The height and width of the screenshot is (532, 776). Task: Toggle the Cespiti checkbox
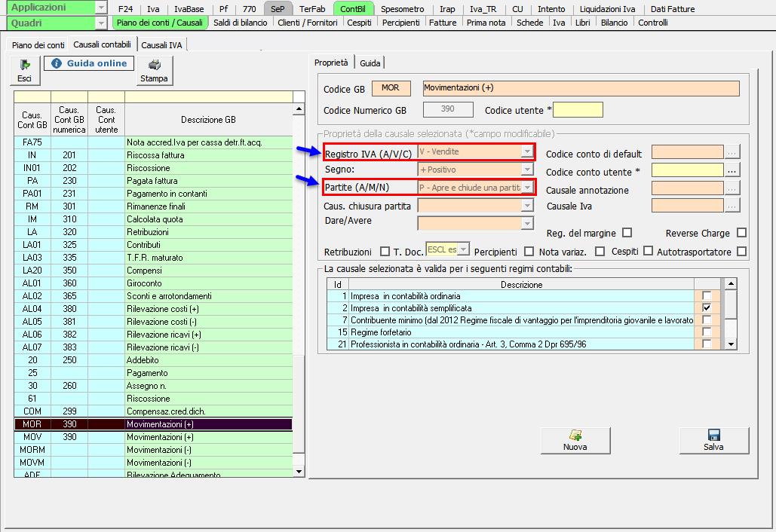click(x=648, y=251)
